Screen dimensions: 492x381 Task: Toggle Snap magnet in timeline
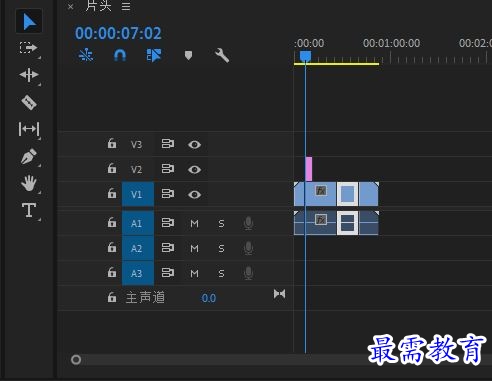tap(120, 55)
